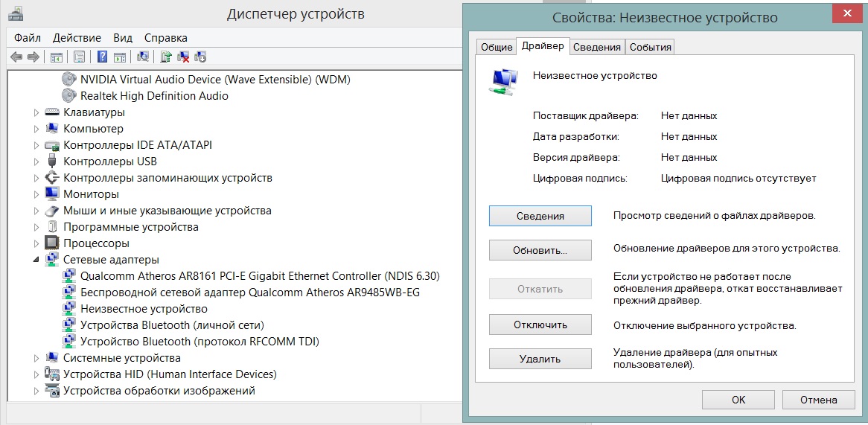
Task: Select Realtek High Definition Audio in the tree
Action: pos(154,96)
